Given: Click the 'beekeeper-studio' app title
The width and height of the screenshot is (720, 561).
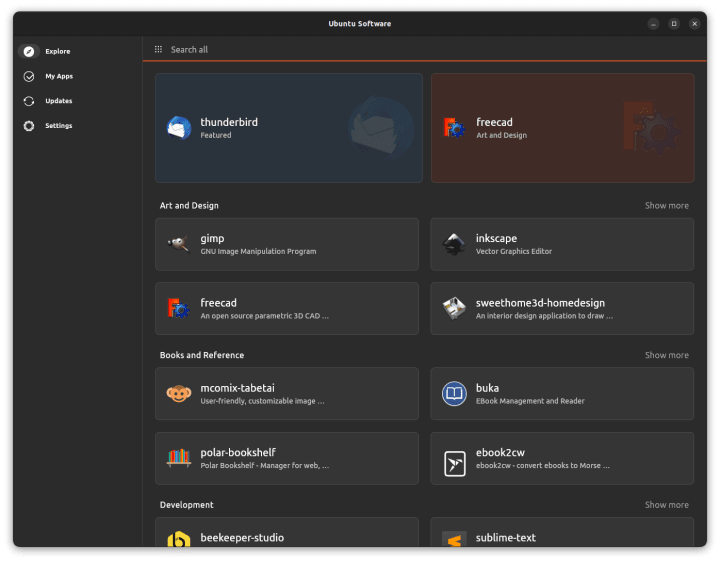Looking at the screenshot, I should (x=242, y=538).
